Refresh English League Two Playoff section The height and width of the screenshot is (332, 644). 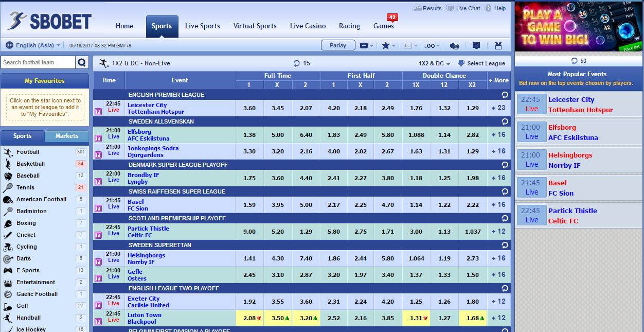[505, 288]
